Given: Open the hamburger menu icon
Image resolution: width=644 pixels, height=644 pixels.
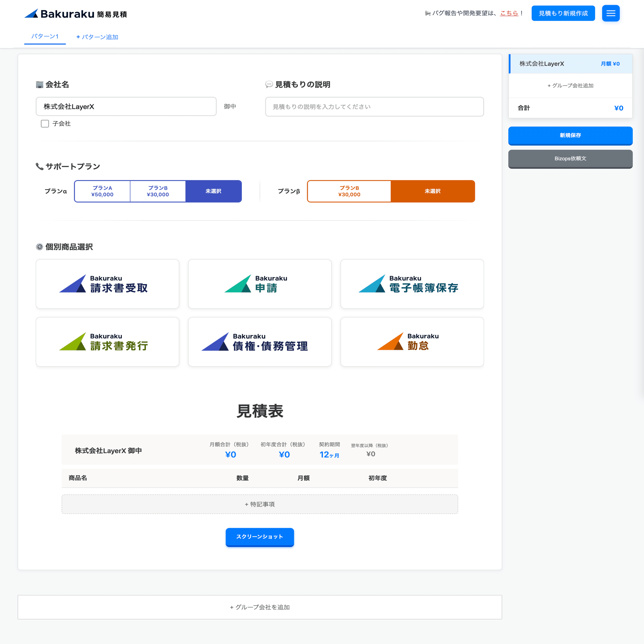Looking at the screenshot, I should (610, 13).
